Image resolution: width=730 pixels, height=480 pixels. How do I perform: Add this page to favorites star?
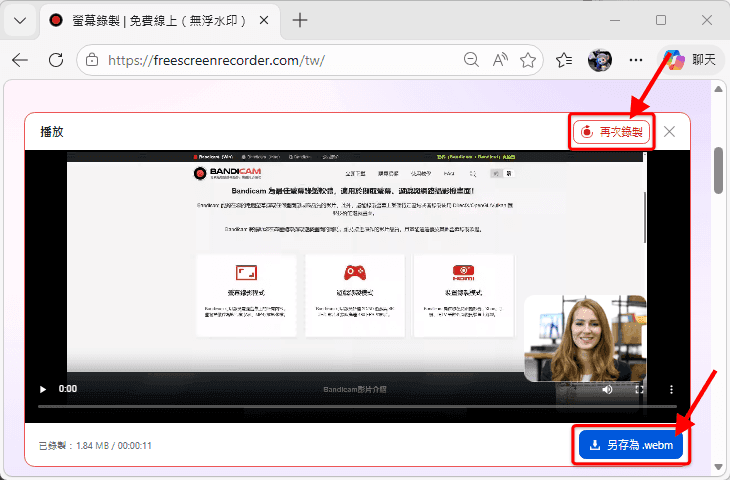(x=528, y=60)
